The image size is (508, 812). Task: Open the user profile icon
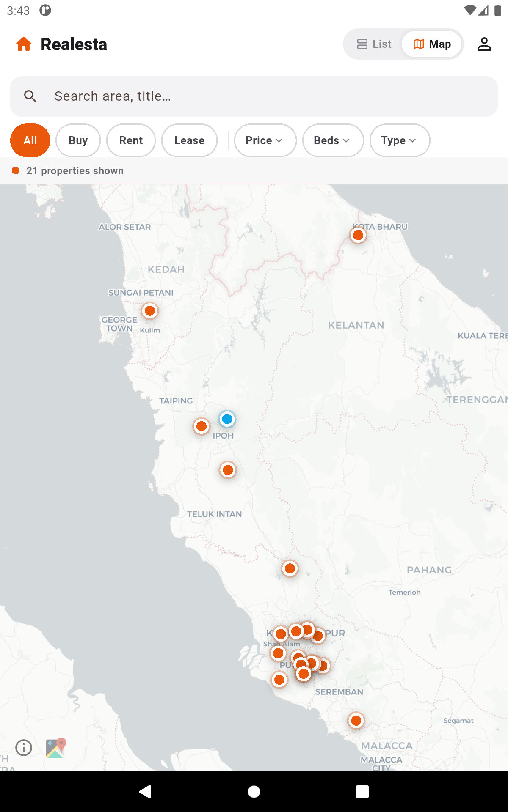484,44
